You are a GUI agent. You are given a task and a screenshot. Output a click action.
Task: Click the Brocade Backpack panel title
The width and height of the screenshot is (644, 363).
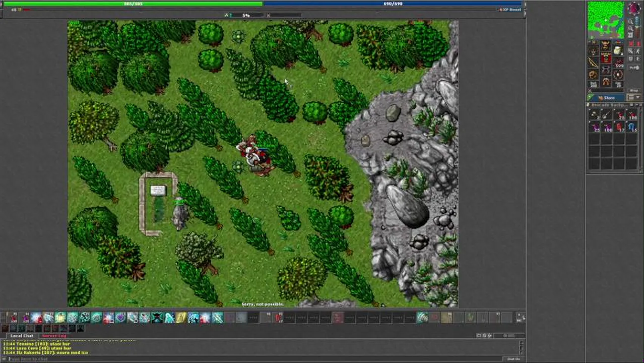tap(609, 105)
